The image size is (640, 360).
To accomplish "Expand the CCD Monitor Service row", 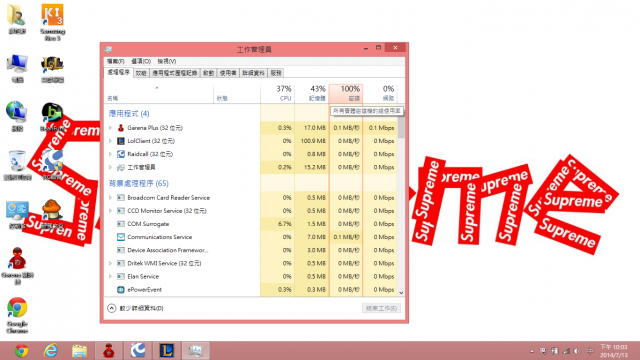I will 110,211.
